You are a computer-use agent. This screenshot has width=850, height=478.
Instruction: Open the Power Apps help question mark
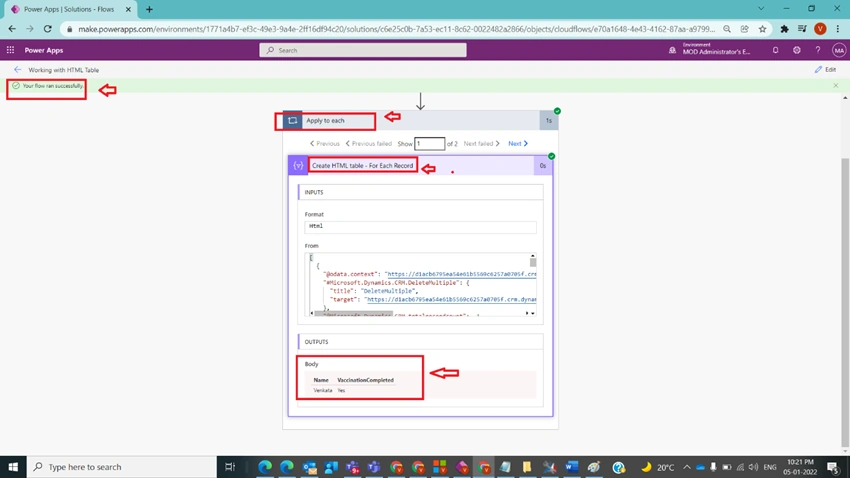coord(817,50)
